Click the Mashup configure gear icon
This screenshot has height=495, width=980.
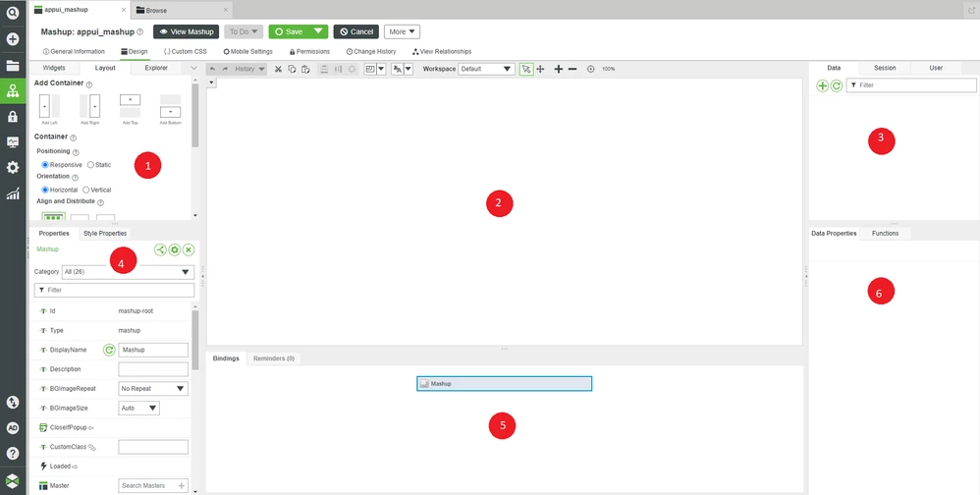coord(175,250)
